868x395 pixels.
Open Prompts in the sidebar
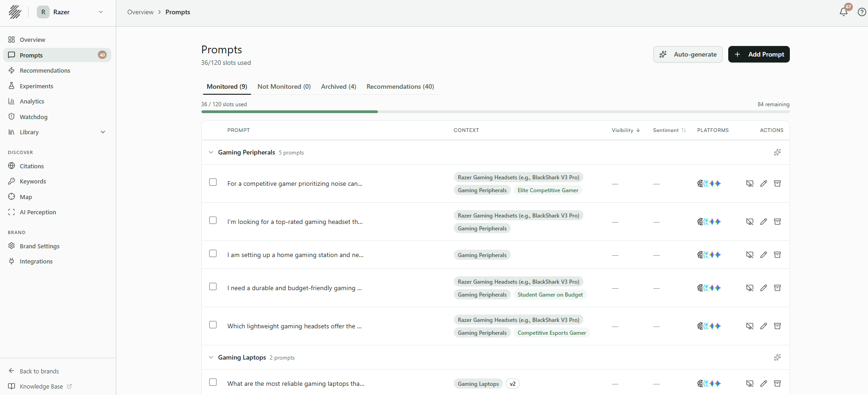(57, 55)
